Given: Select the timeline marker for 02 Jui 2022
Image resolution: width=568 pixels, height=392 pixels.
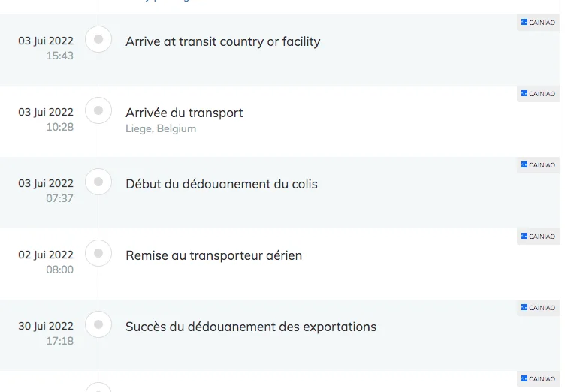Looking at the screenshot, I should coord(98,253).
